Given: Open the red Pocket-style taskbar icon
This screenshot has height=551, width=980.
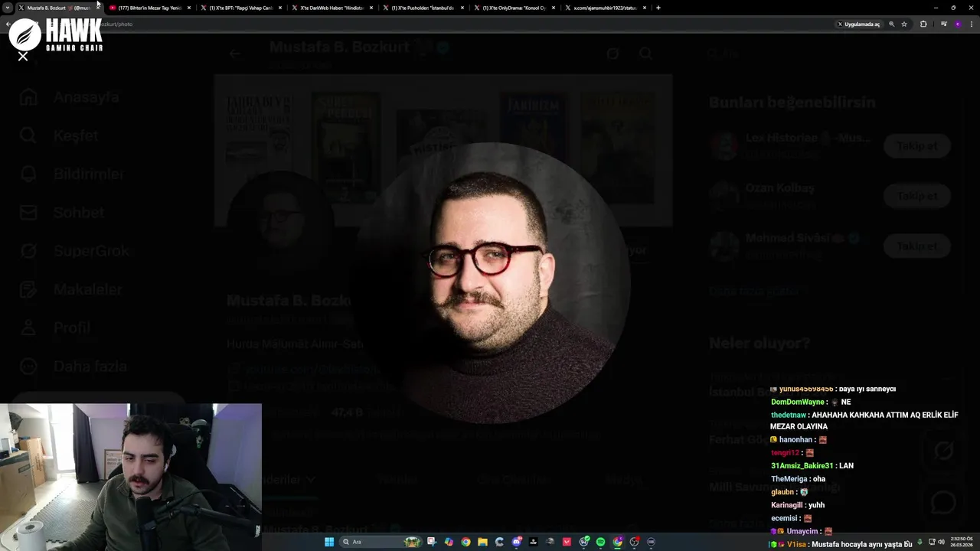Looking at the screenshot, I should pyautogui.click(x=567, y=542).
